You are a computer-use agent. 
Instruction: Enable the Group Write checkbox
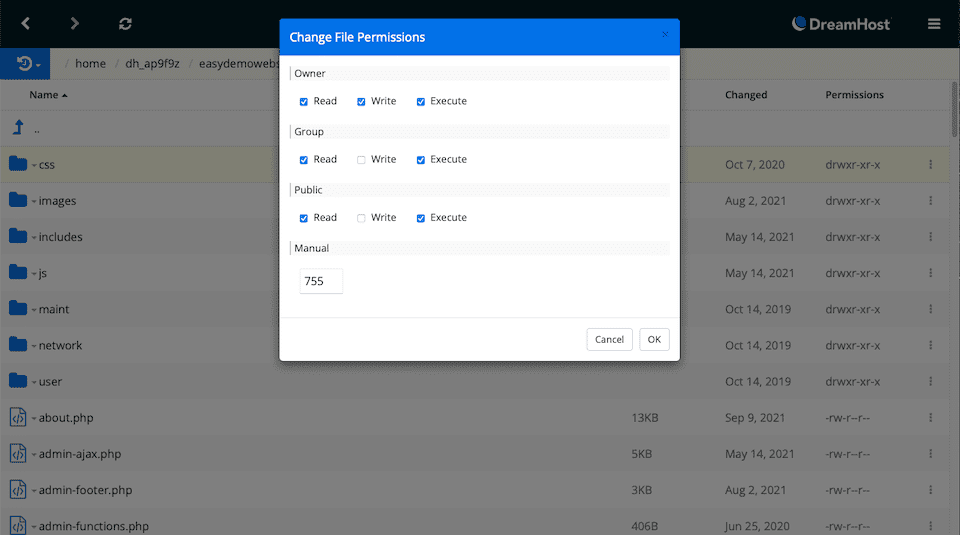[361, 160]
